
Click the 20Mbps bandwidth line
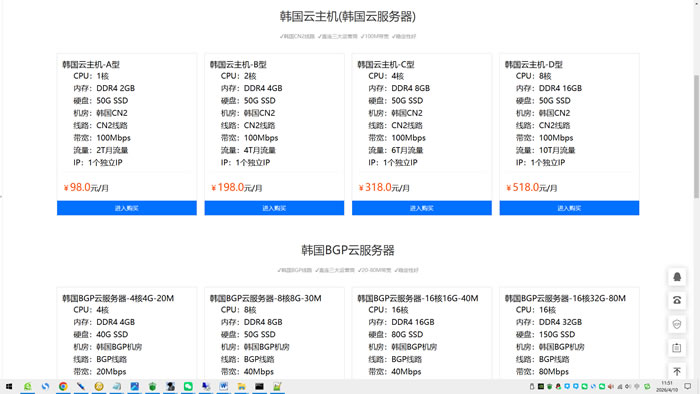coord(100,371)
